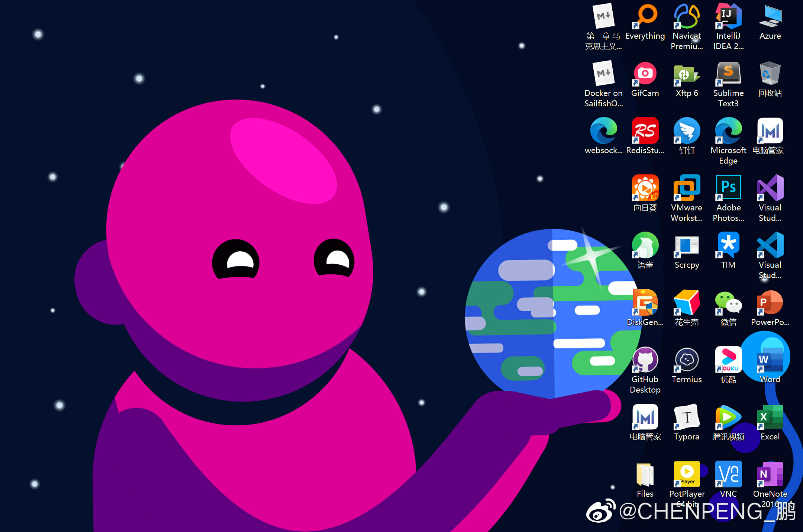Select the GifCam camera icon
The image size is (803, 532).
tap(645, 74)
